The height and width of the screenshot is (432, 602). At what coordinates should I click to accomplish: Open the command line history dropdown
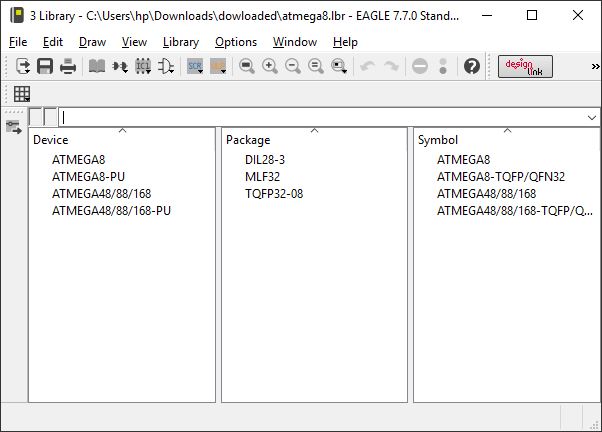click(x=592, y=118)
